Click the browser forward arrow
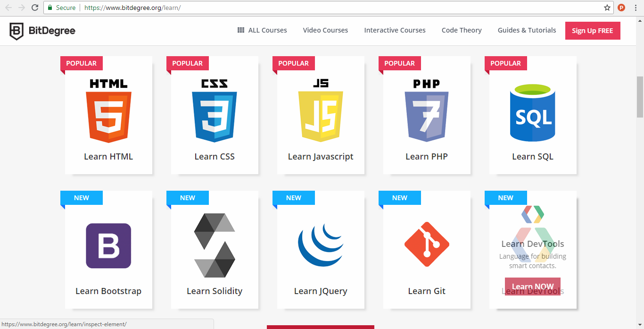Screen dimensions: 644x329 point(21,8)
